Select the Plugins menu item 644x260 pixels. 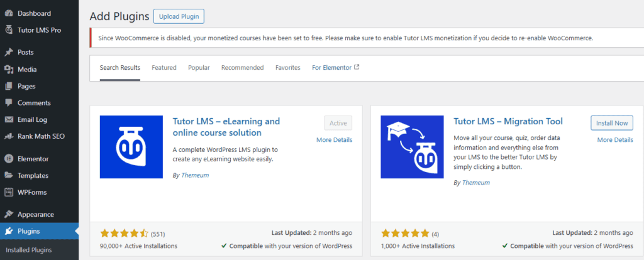[39, 231]
